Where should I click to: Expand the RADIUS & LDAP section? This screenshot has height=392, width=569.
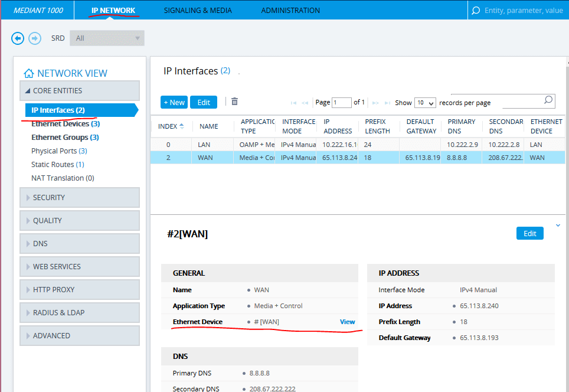tap(80, 313)
